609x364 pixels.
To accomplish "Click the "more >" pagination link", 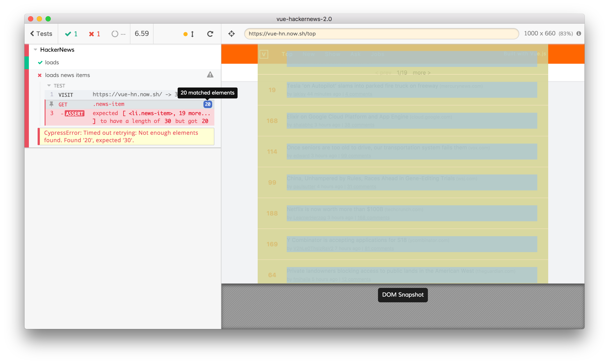I will (x=421, y=73).
